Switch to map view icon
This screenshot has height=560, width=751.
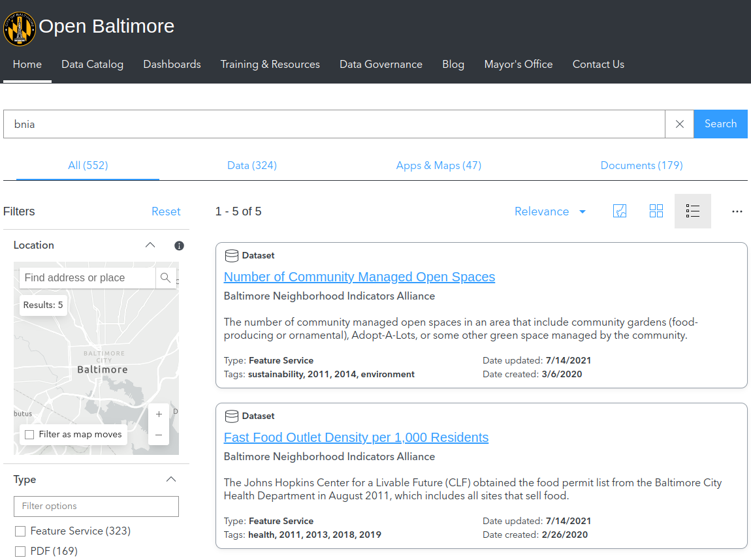pyautogui.click(x=620, y=211)
